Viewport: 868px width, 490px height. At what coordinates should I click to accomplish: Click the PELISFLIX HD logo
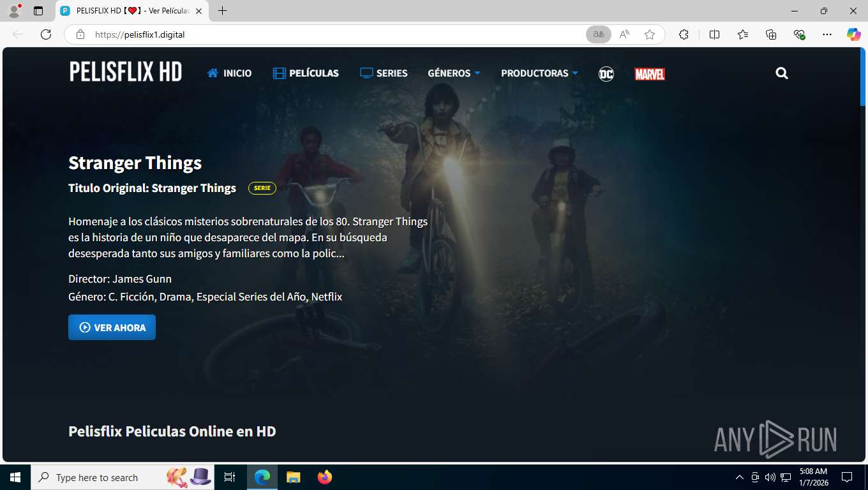tap(126, 72)
